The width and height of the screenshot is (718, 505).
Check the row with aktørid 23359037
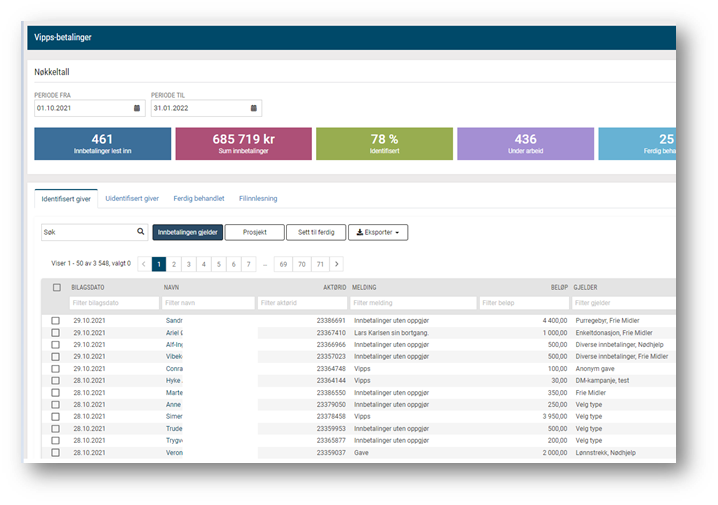(x=55, y=453)
